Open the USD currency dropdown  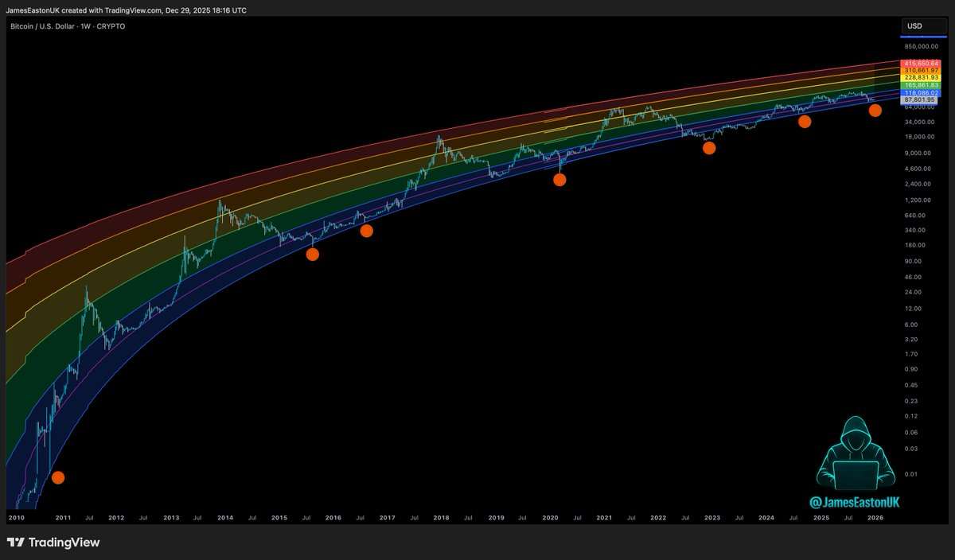coord(923,26)
